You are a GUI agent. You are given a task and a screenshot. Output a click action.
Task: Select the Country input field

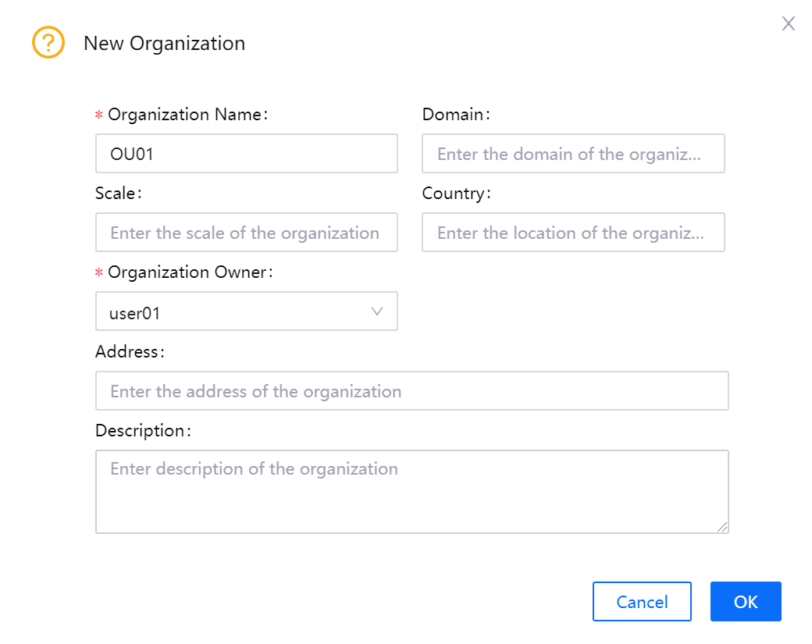572,233
